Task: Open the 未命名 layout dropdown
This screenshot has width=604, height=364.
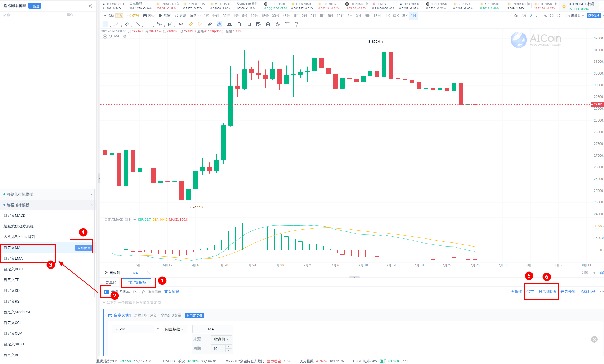Action: tap(575, 16)
